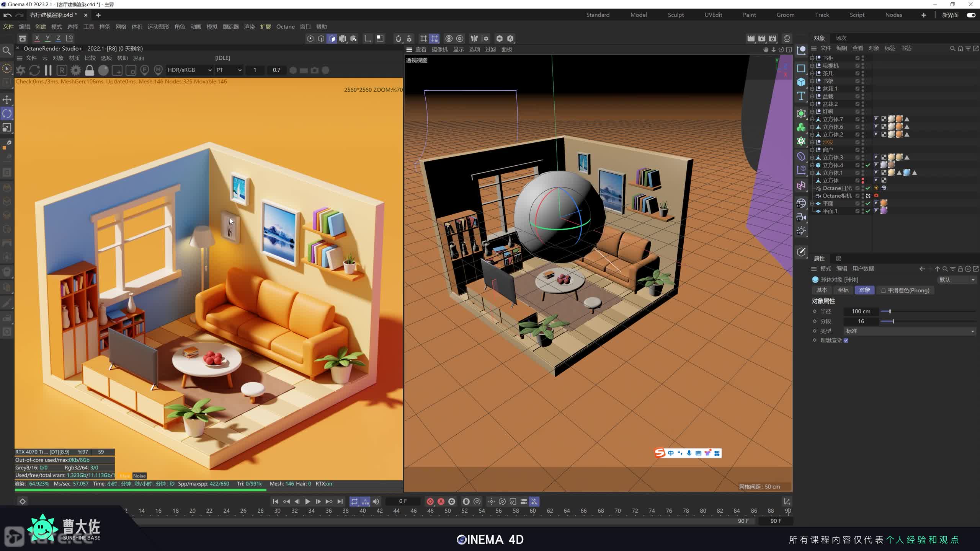980x551 pixels.
Task: Restart Octane render refresh icon
Action: pyautogui.click(x=34, y=70)
